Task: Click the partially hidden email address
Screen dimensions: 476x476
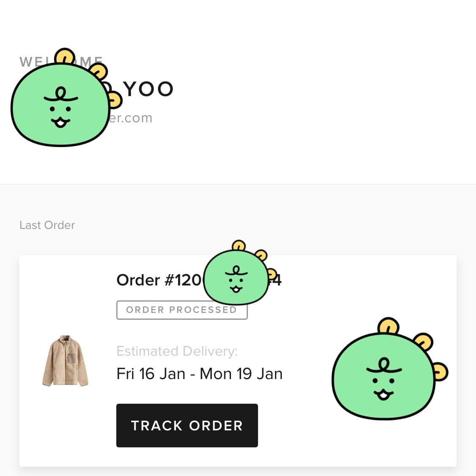Action: (x=130, y=118)
